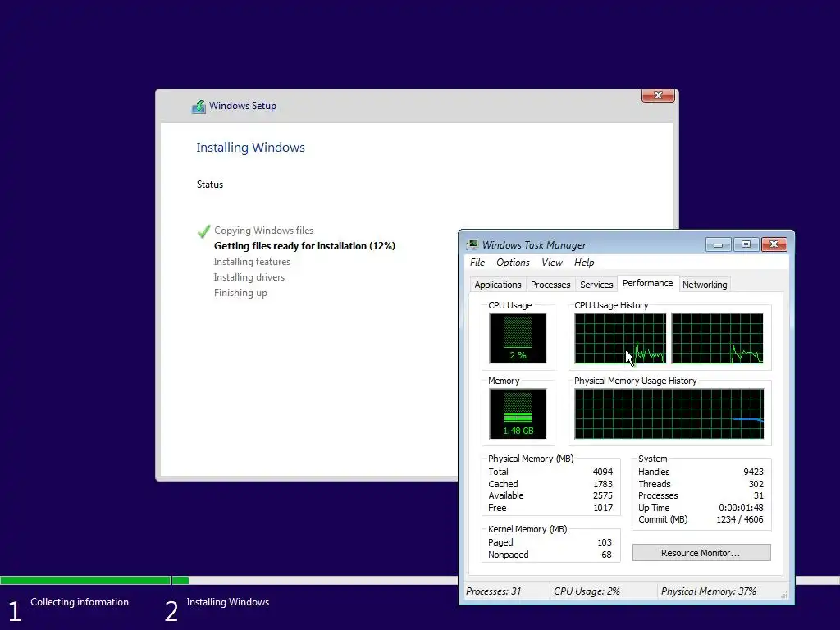Click the Physical Memory Total value 4094
840x630 pixels.
603,472
